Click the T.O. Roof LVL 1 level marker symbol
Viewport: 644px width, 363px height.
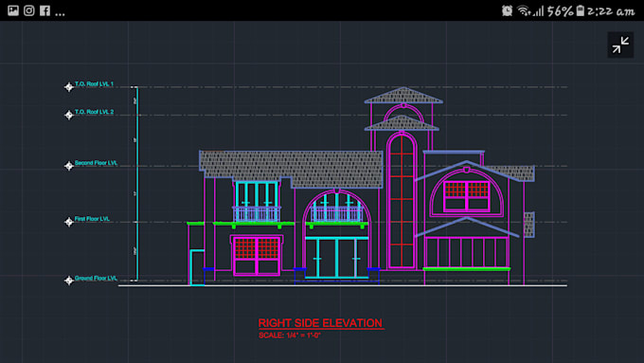pos(68,87)
